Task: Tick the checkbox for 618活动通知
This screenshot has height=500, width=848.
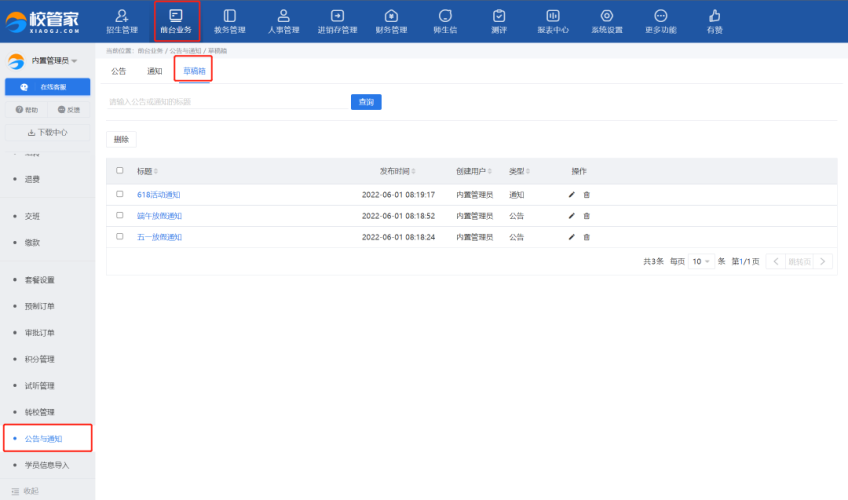Action: tap(120, 194)
